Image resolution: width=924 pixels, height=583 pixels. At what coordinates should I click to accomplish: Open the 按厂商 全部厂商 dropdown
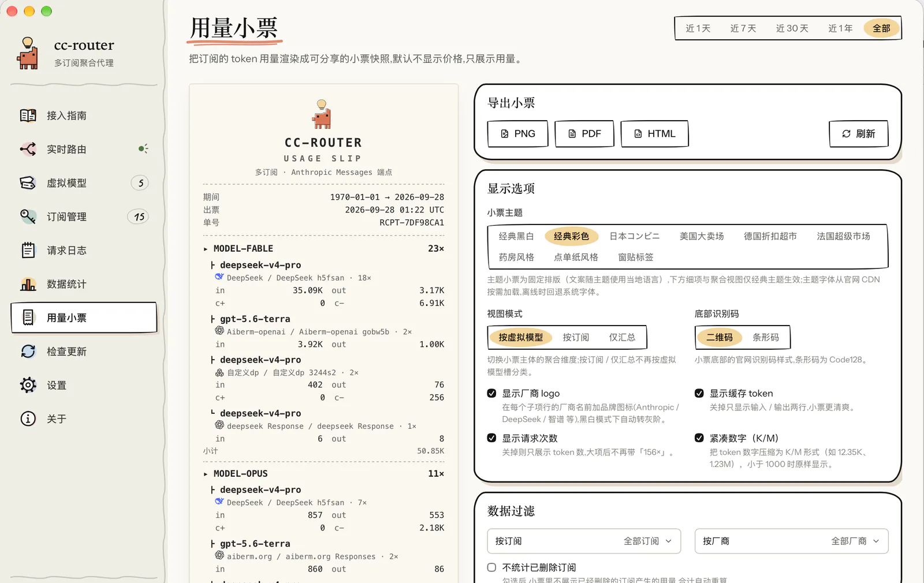tap(791, 541)
